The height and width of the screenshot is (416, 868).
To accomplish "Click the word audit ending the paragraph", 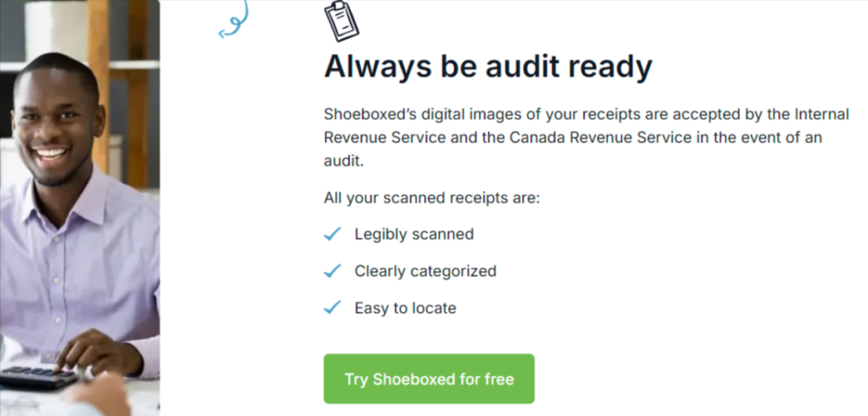I will coord(343,160).
